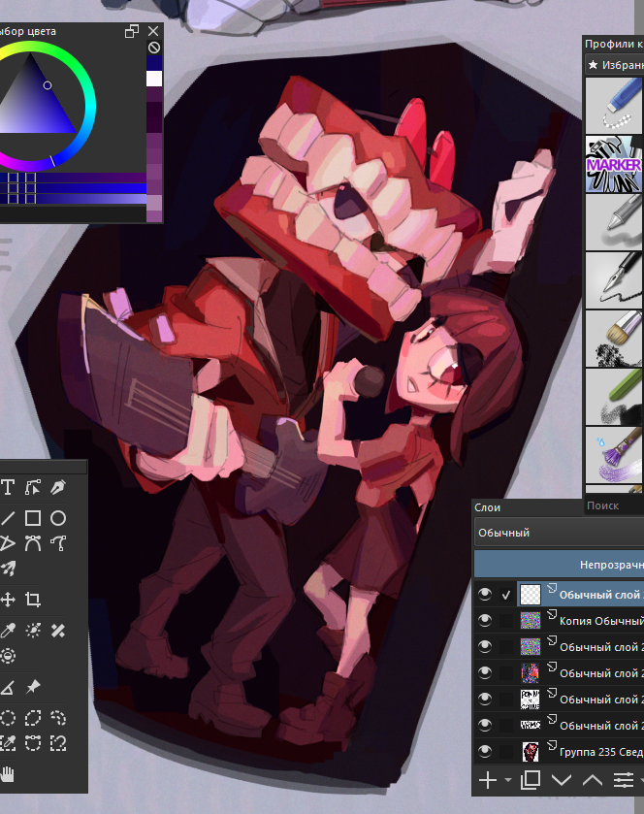Tick the checkbox on 'Копия Обычный' layer

point(506,621)
